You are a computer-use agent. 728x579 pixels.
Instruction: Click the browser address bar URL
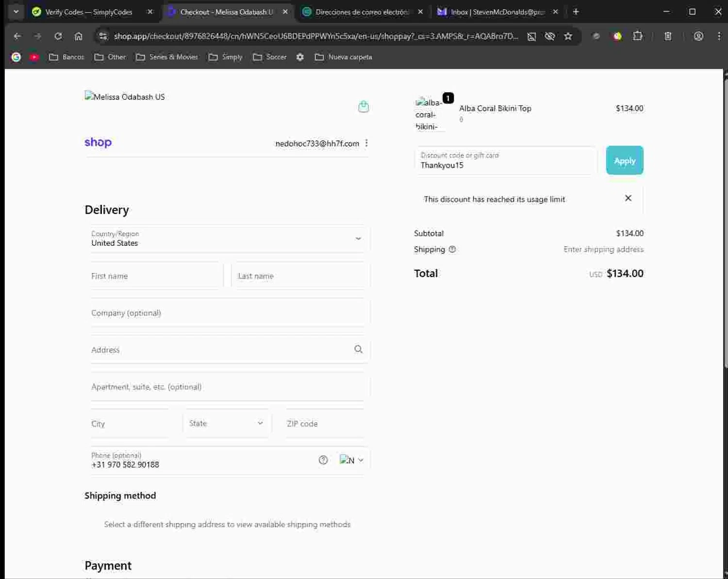coord(315,36)
